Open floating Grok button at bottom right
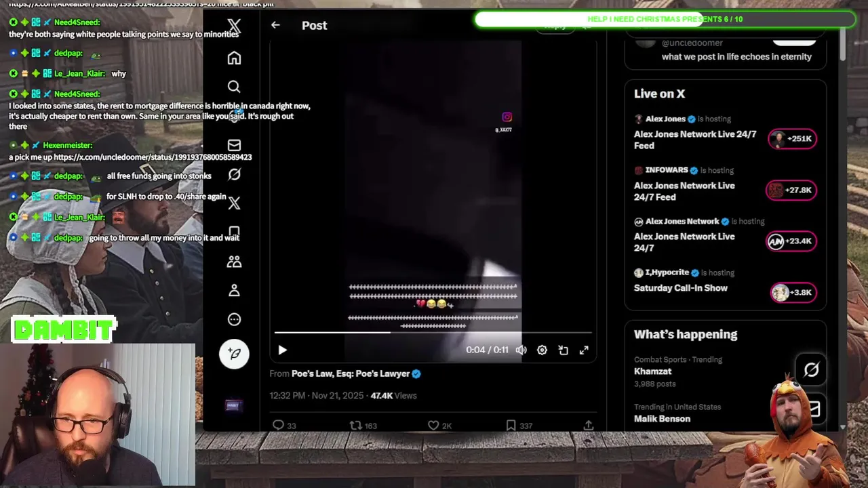Viewport: 868px width, 488px height. [x=811, y=369]
